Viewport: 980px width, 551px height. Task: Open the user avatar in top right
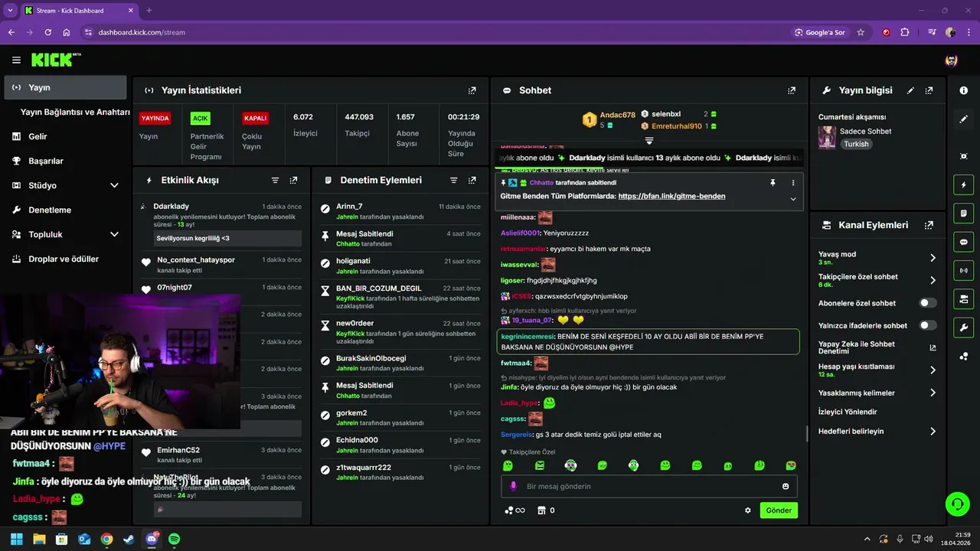pyautogui.click(x=952, y=60)
